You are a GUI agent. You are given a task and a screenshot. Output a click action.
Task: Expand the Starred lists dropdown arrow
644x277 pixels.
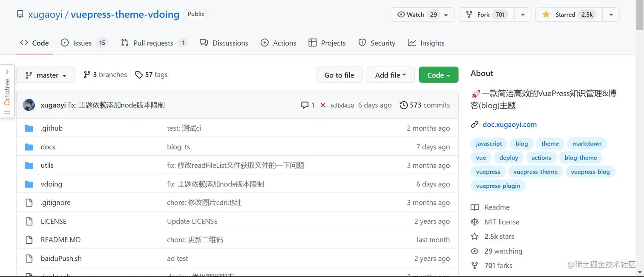pyautogui.click(x=611, y=14)
